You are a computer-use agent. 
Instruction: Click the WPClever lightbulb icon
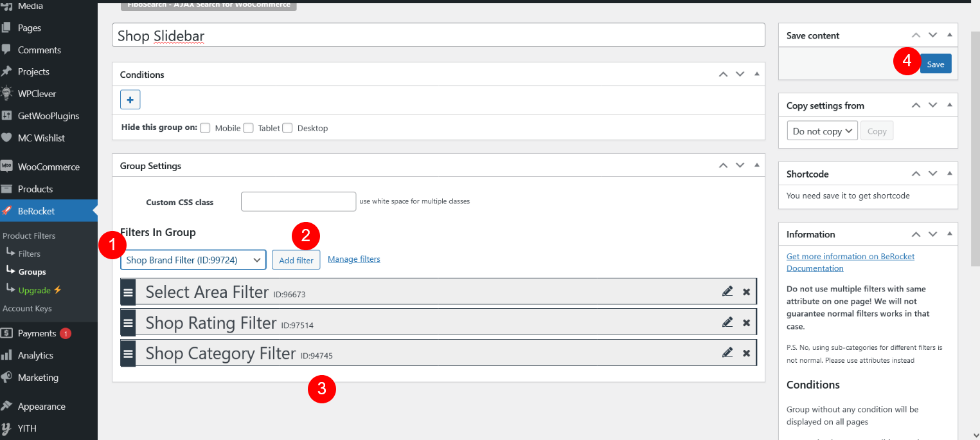pyautogui.click(x=6, y=93)
